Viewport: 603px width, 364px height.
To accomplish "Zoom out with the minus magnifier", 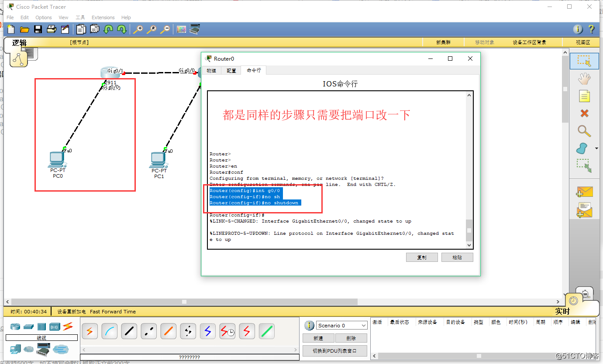I will tap(165, 29).
